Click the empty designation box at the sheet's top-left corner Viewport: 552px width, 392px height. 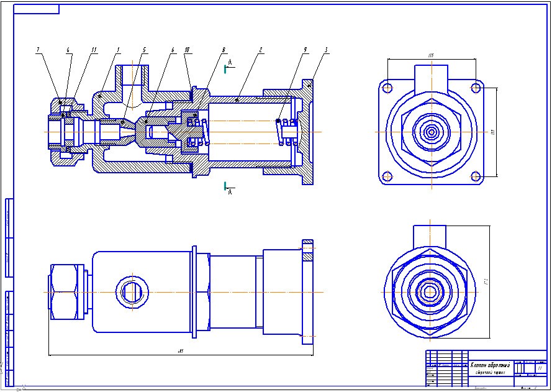36,9
